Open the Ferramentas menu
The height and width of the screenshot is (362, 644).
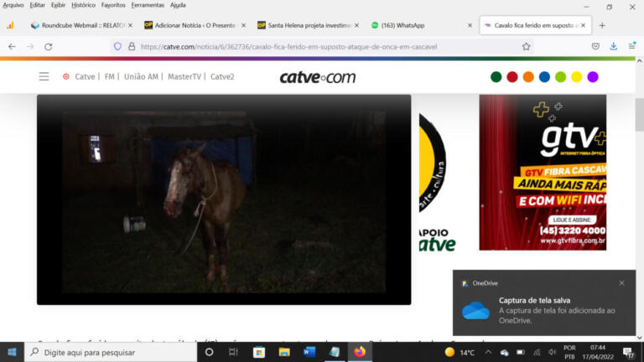coord(148,5)
